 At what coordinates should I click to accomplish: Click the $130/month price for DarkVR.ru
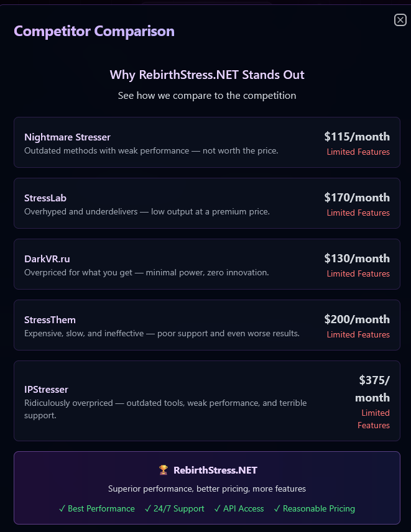click(x=357, y=259)
